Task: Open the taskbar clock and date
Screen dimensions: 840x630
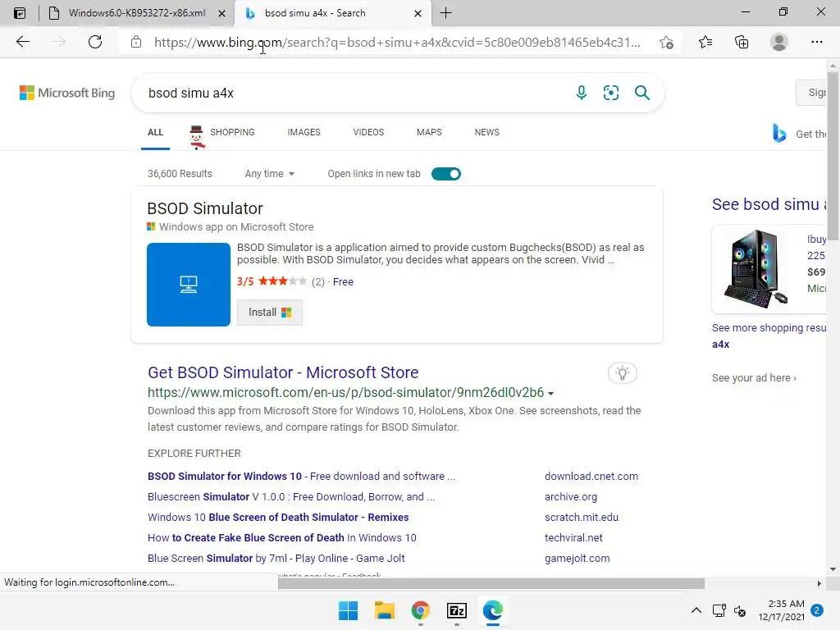Action: (781, 610)
